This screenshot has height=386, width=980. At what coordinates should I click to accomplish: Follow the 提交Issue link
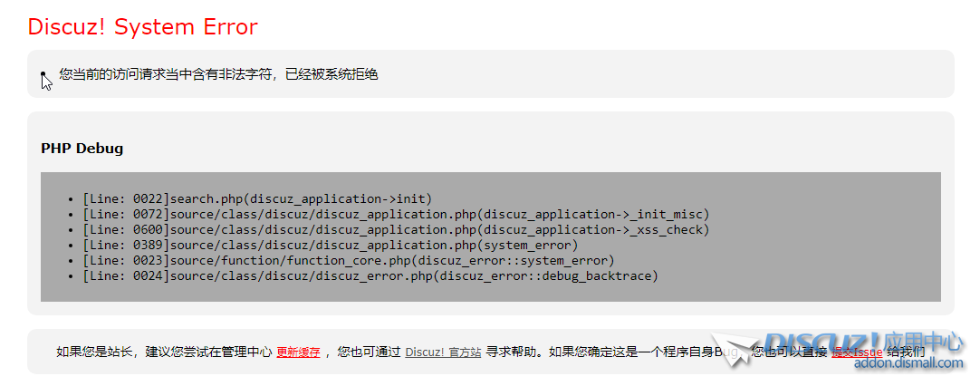click(857, 352)
